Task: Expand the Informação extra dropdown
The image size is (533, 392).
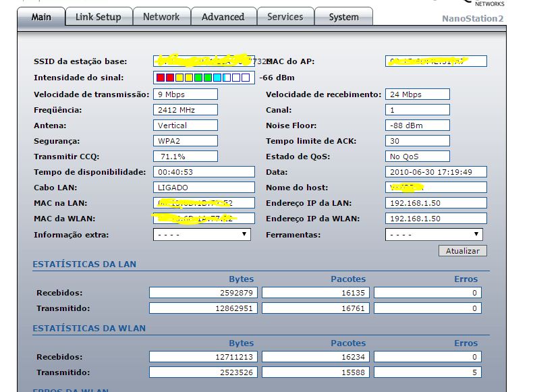Action: pos(202,235)
